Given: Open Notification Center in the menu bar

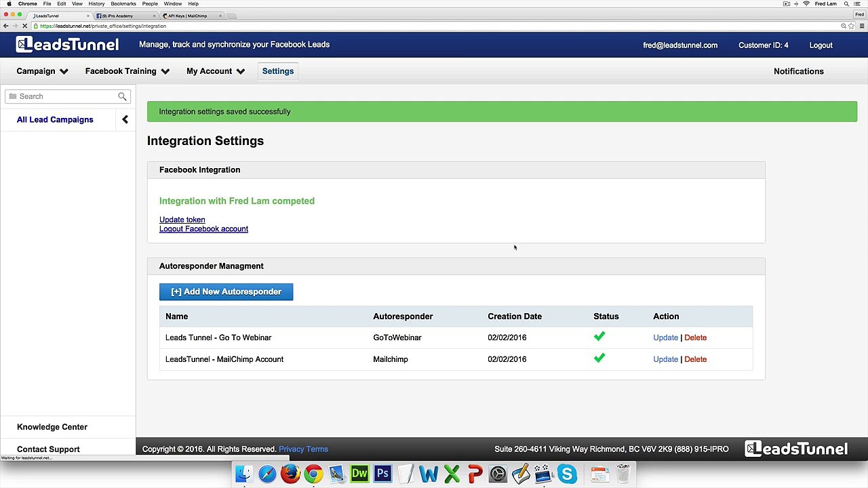Looking at the screenshot, I should [x=858, y=4].
